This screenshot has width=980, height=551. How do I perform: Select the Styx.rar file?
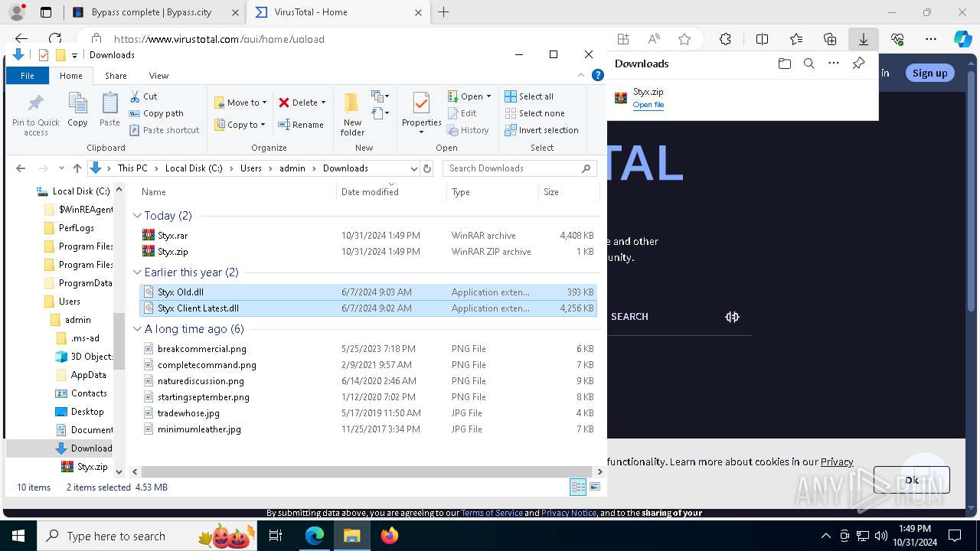367,236
